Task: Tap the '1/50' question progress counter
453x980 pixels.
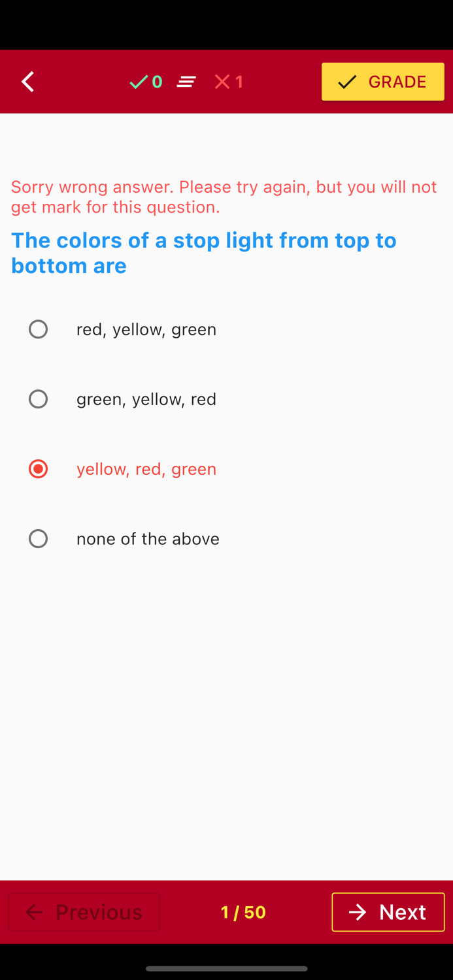Action: click(x=243, y=912)
